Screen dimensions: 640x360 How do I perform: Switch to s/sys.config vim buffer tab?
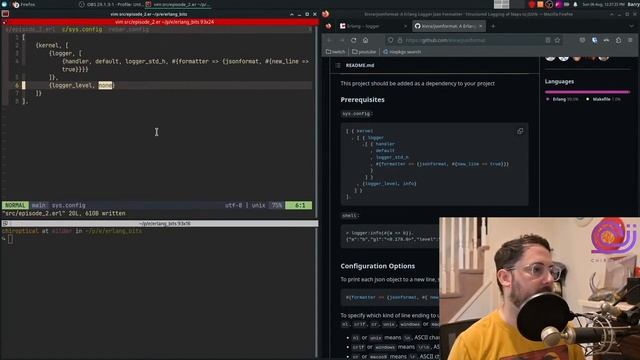82,29
